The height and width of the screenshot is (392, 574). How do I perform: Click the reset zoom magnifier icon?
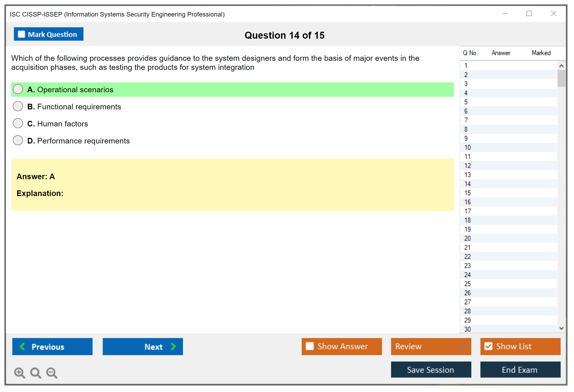(36, 373)
